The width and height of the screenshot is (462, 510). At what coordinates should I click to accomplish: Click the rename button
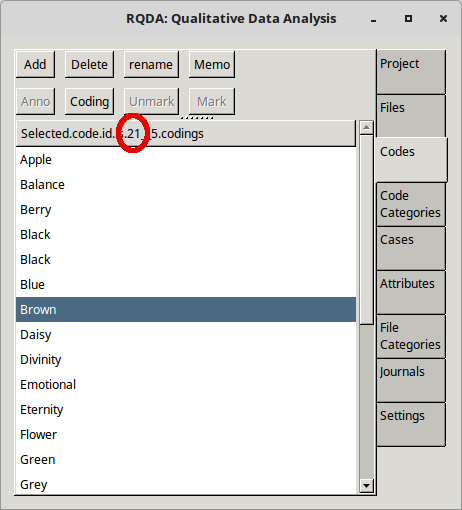pos(151,64)
